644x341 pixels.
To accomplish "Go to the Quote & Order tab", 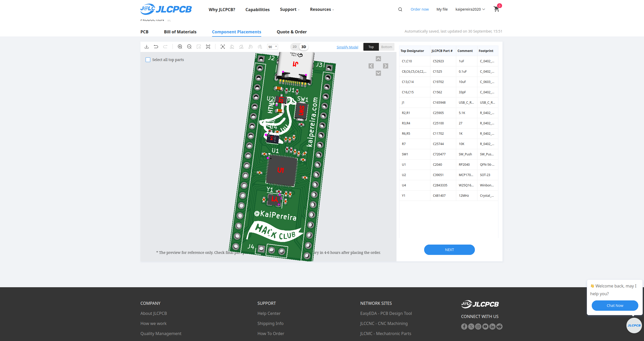I will coord(291,32).
